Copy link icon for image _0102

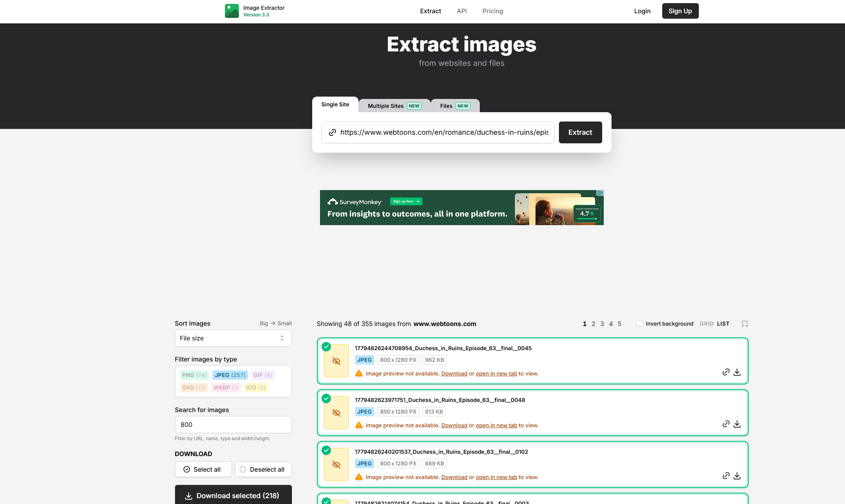coord(726,476)
